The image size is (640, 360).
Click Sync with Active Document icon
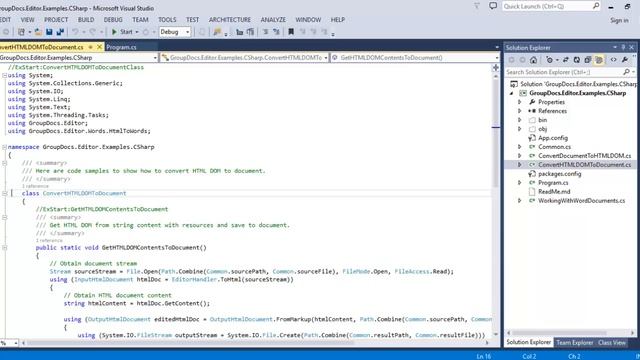[566, 60]
